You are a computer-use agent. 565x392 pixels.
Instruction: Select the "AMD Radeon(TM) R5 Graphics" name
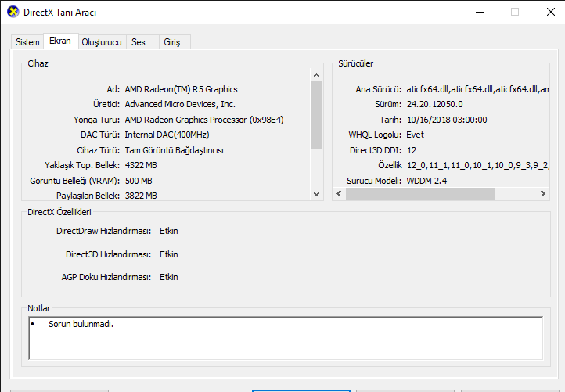(x=182, y=89)
